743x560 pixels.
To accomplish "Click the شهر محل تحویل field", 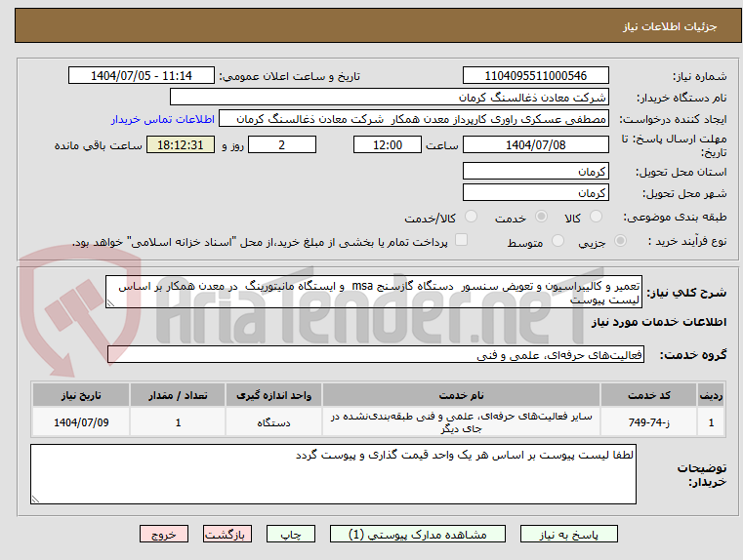I will (535, 192).
